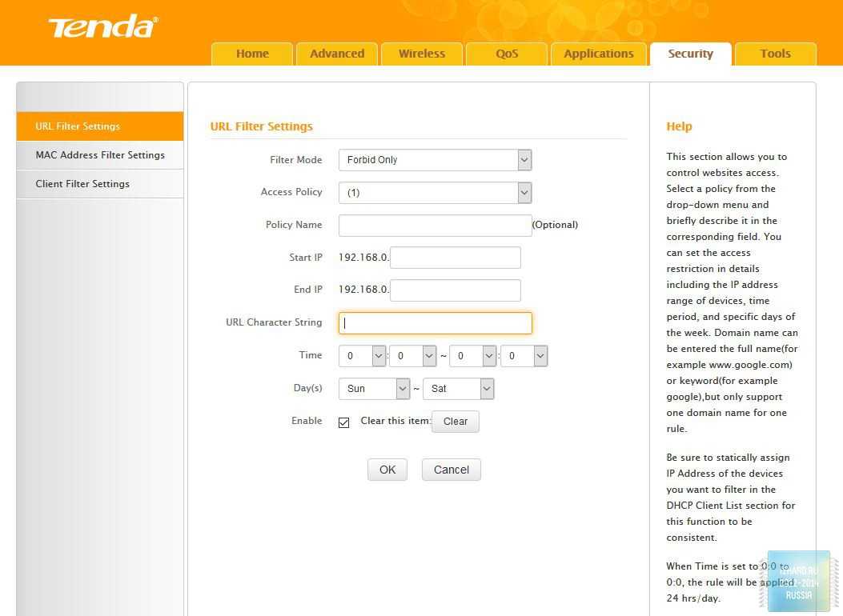Go to the Wireless tab
Image resolution: width=843 pixels, height=616 pixels.
tap(422, 54)
